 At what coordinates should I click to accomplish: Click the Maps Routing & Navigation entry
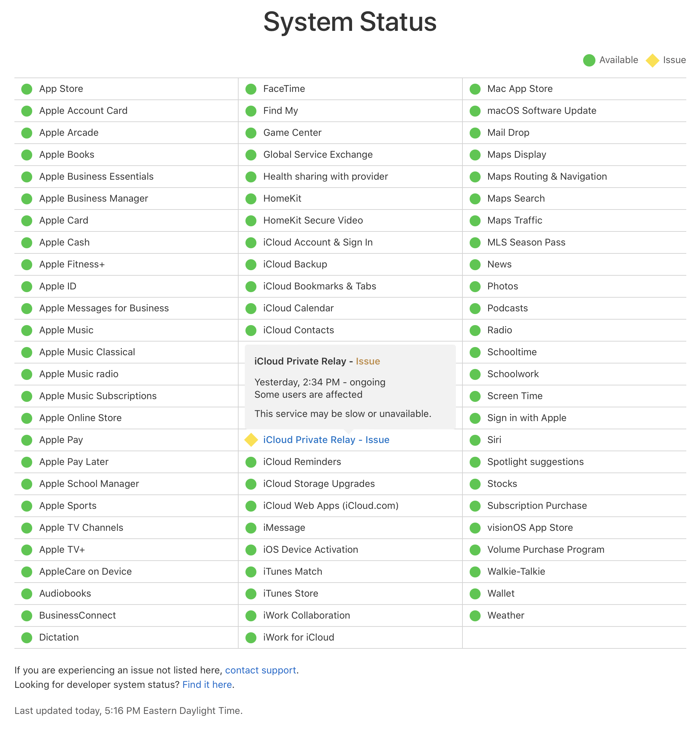coord(546,177)
